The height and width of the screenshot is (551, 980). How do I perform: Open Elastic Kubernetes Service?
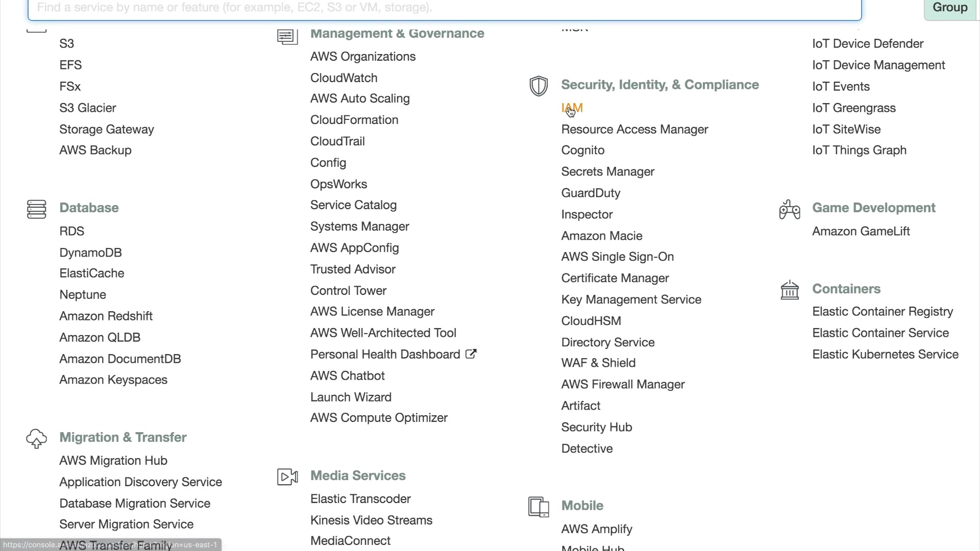coord(885,355)
